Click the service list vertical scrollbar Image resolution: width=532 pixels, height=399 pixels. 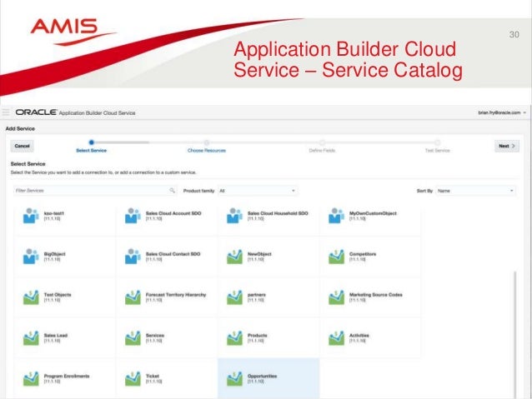click(x=515, y=334)
